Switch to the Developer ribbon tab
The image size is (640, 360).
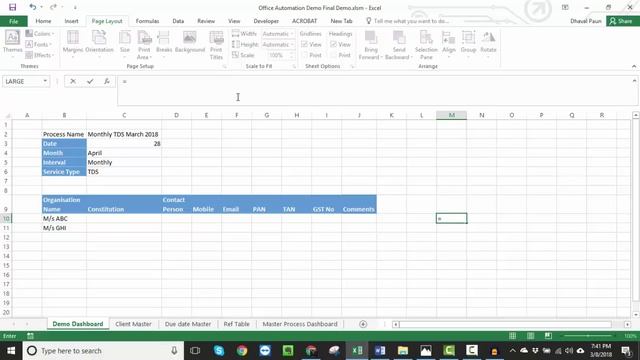266,21
